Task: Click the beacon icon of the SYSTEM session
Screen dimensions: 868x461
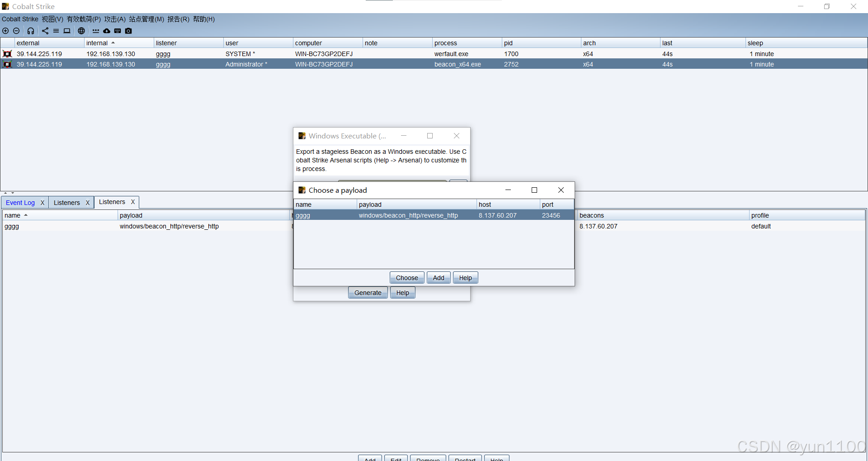Action: (7, 54)
